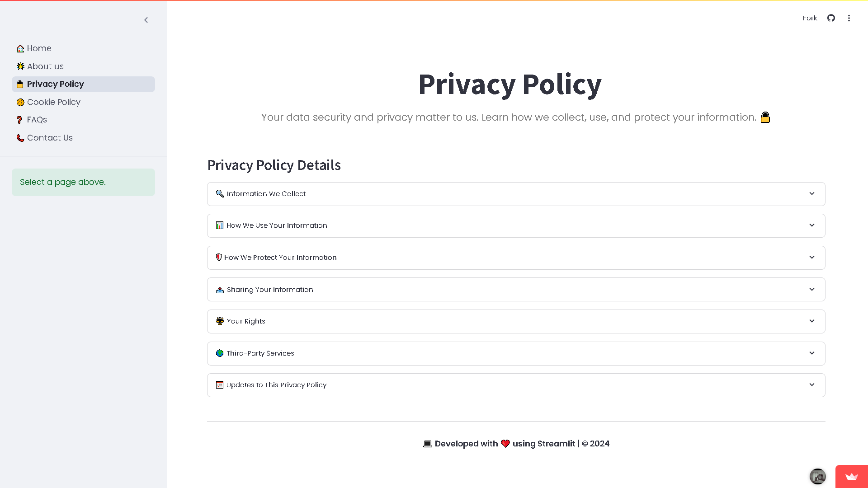Click the house icon beside Home
The image size is (868, 488).
(20, 48)
